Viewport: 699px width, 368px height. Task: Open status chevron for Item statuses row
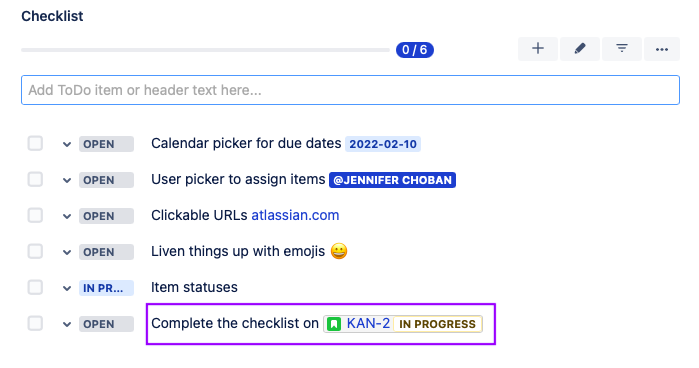(67, 289)
